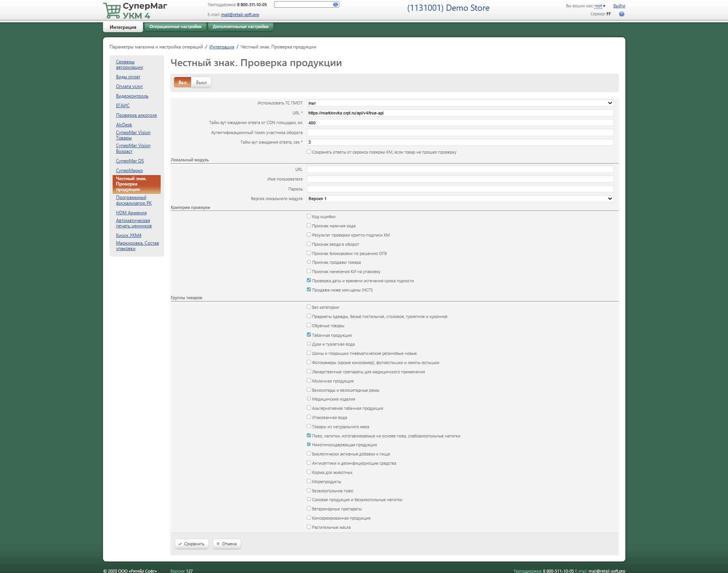Turn off integration with the Выкл toggle
The width and height of the screenshot is (728, 573).
[201, 83]
